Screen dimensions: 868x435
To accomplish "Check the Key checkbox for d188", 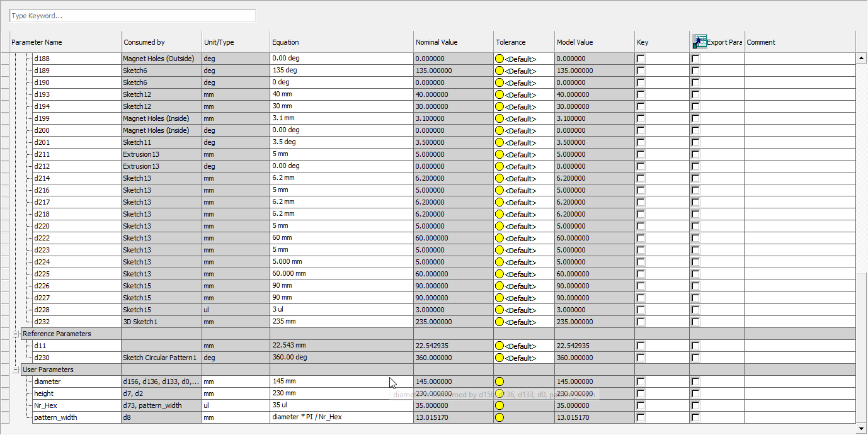I will point(641,59).
